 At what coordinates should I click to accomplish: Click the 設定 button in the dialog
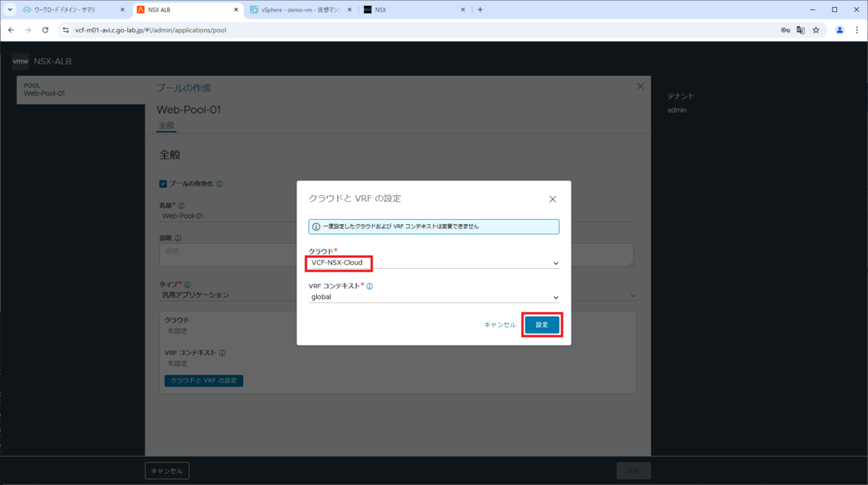[x=542, y=325]
